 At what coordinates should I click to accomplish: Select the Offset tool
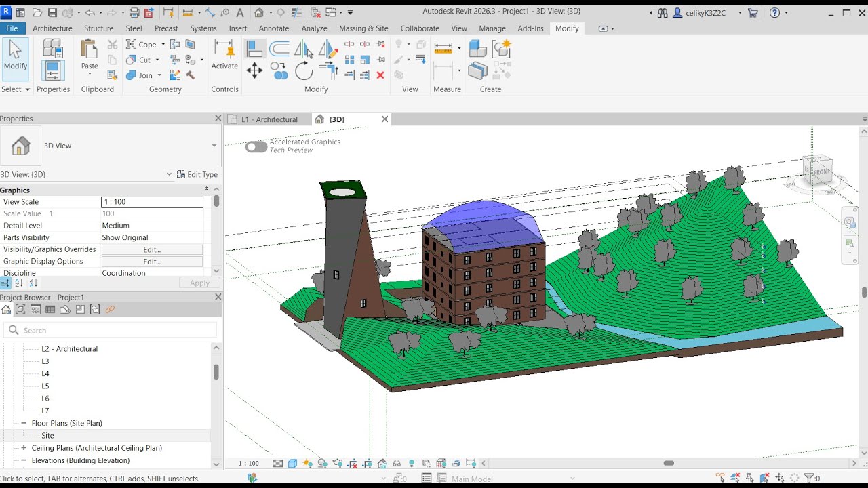point(279,49)
